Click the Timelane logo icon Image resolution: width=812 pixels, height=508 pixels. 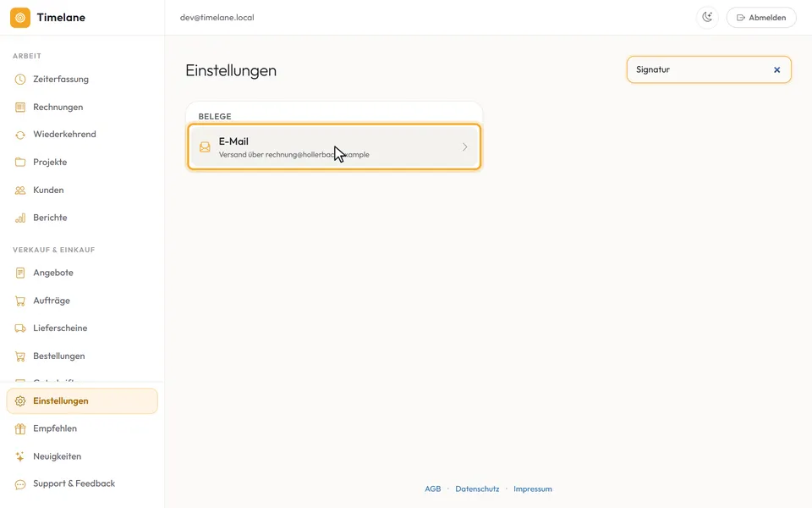click(x=20, y=18)
